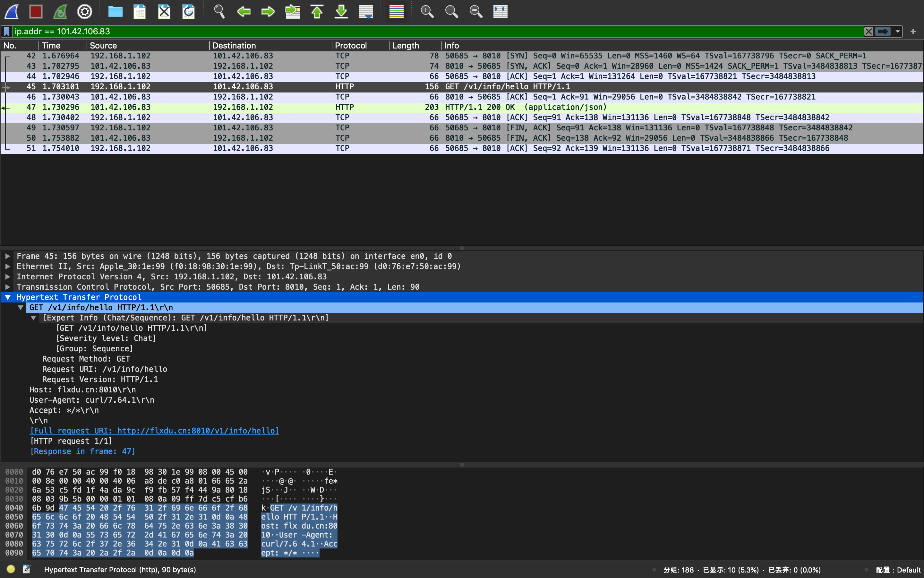Add a filter button with plus icon
Viewport: 924px width, 578px height.
pyautogui.click(x=913, y=31)
